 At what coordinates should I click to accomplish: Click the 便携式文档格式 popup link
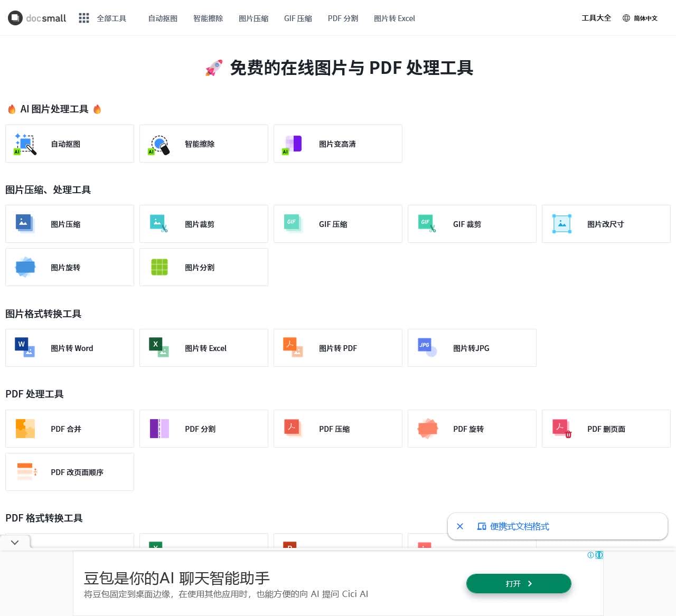[519, 526]
